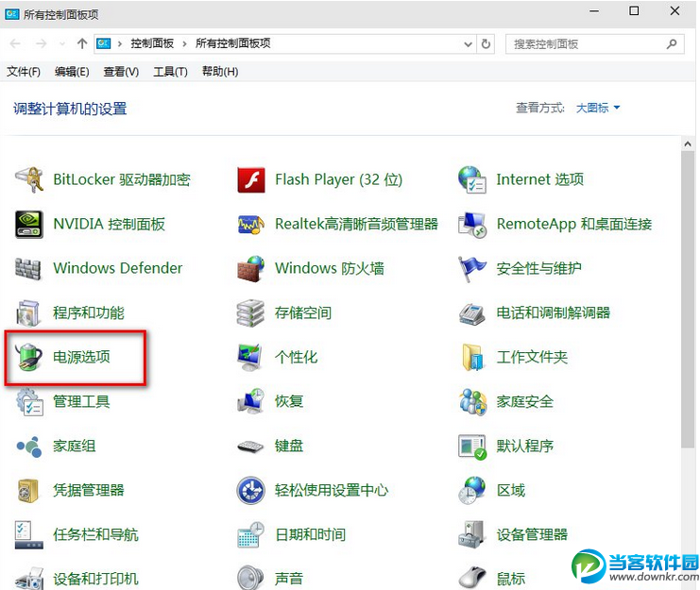The width and height of the screenshot is (700, 590).
Task: Expand the address bar history dropdown
Action: (468, 44)
